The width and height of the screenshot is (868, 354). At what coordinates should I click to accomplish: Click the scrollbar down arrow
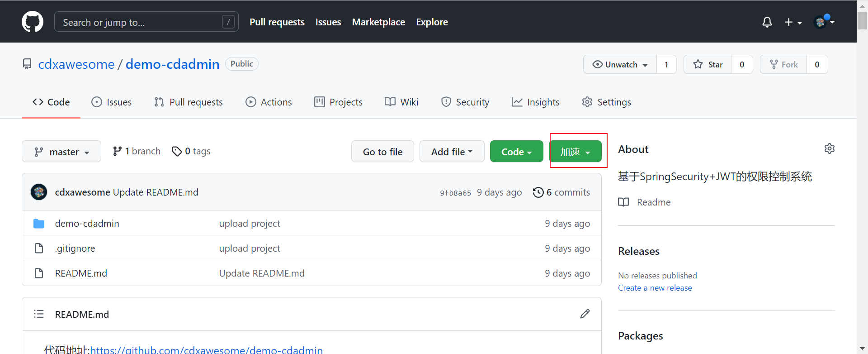[862, 349]
